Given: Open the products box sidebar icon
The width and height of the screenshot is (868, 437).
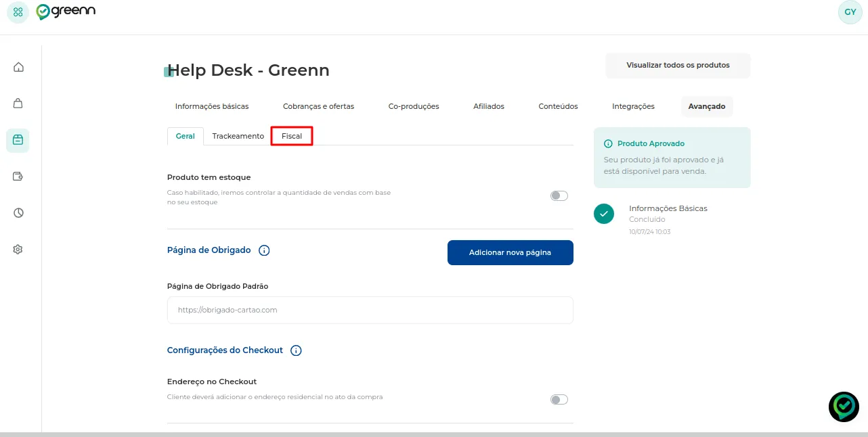Looking at the screenshot, I should [x=18, y=140].
